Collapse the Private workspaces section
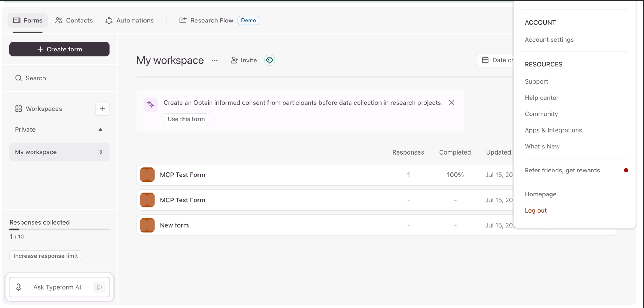 click(x=100, y=129)
